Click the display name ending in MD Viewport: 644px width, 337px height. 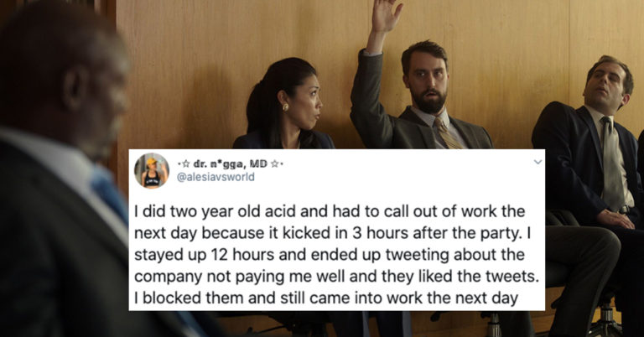230,164
